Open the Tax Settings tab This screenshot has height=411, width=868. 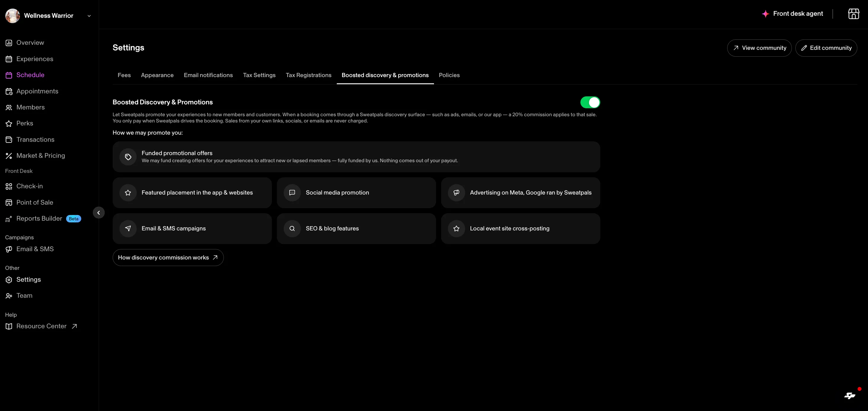point(259,75)
